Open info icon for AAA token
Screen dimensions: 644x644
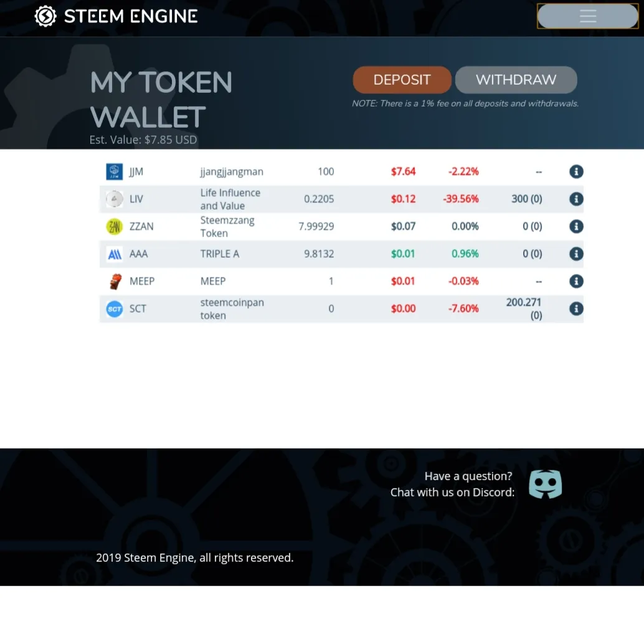coord(576,254)
